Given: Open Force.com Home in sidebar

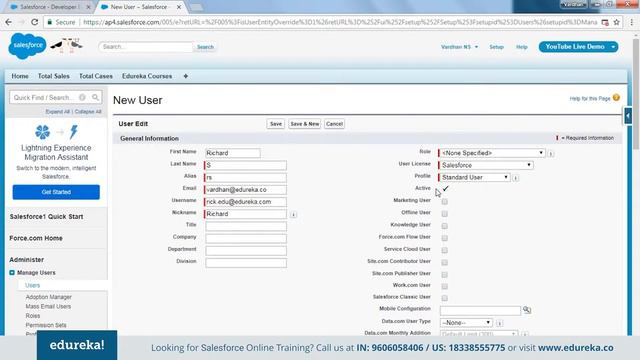Looking at the screenshot, I should (36, 238).
